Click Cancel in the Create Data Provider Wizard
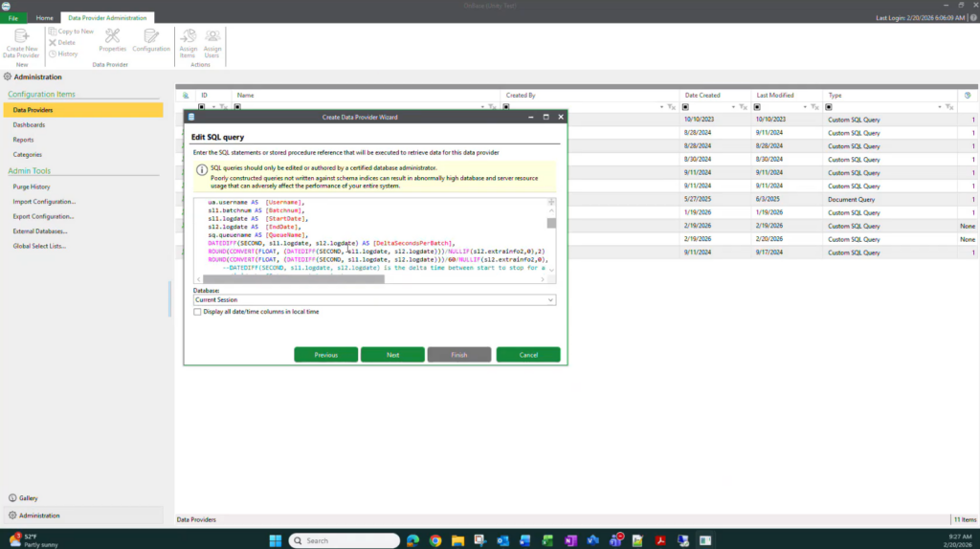The height and width of the screenshot is (549, 980). point(528,355)
